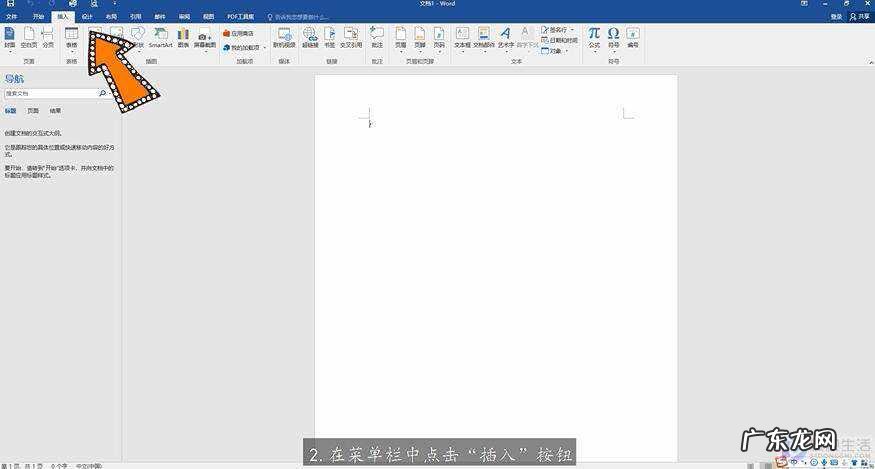Click the Sign in (登录) button
Image resolution: width=875 pixels, height=469 pixels.
point(836,17)
